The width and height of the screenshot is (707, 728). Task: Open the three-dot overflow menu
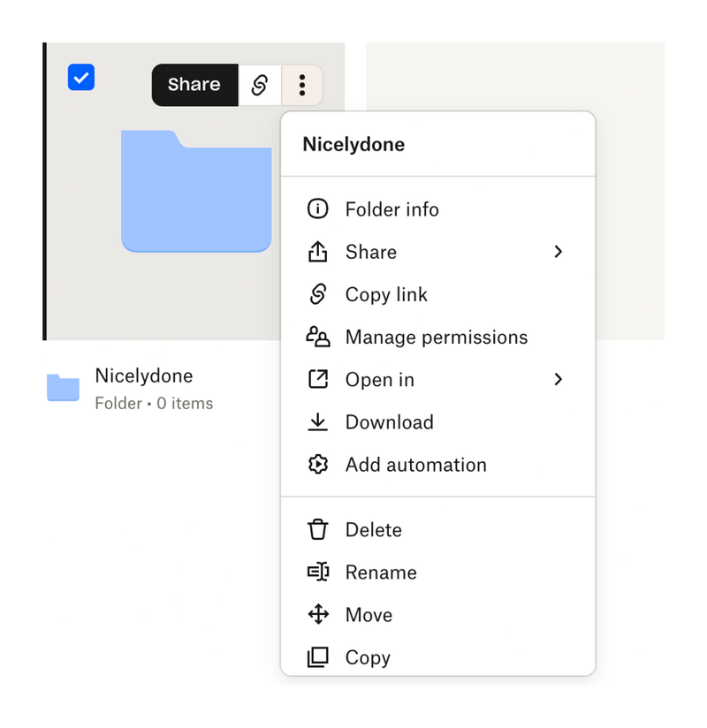(x=301, y=85)
